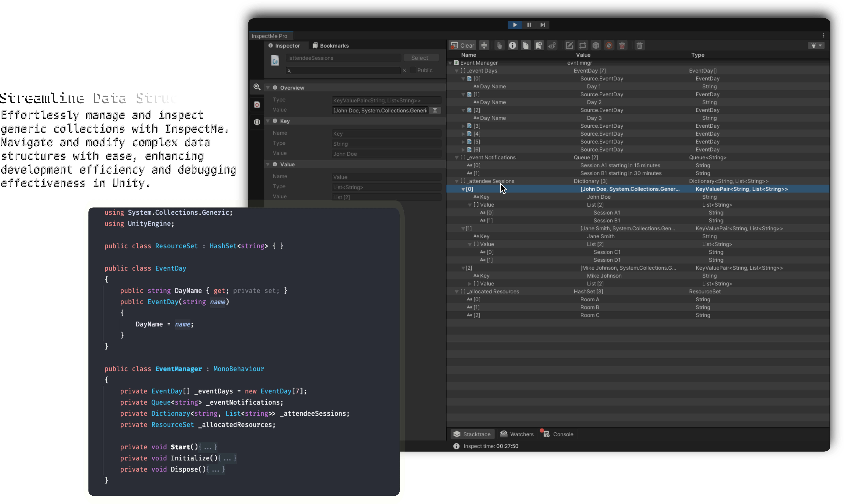This screenshot has height=504, width=844.
Task: Select the Session C1 row
Action: [x=638, y=252]
